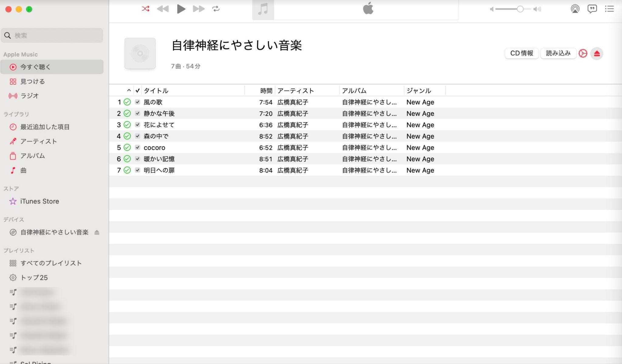
Task: Select the track title cocoro
Action: pyautogui.click(x=155, y=148)
